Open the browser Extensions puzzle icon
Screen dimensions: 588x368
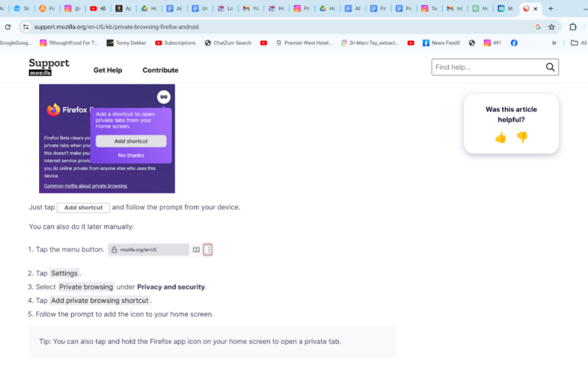[573, 27]
